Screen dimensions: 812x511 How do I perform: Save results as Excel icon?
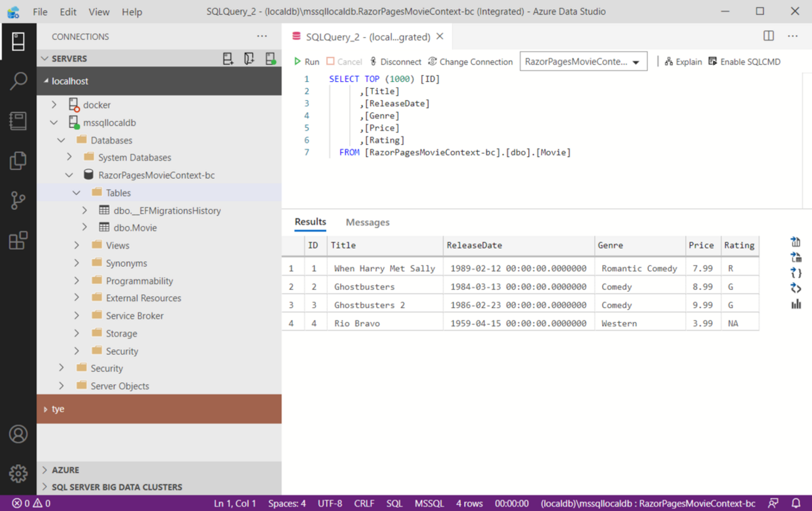[796, 257]
